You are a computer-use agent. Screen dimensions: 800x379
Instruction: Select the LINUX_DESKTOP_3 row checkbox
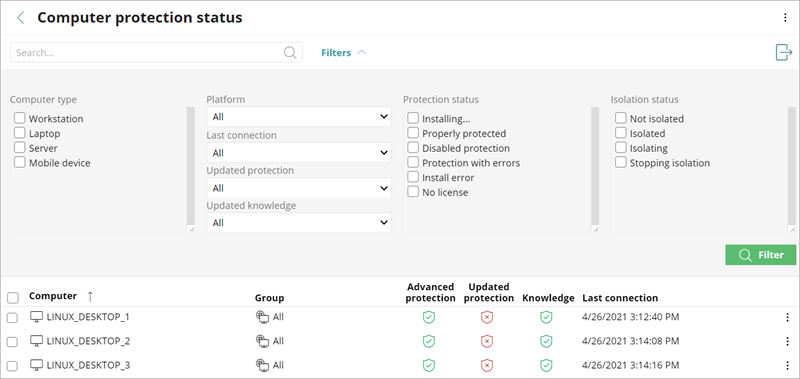pyautogui.click(x=12, y=366)
